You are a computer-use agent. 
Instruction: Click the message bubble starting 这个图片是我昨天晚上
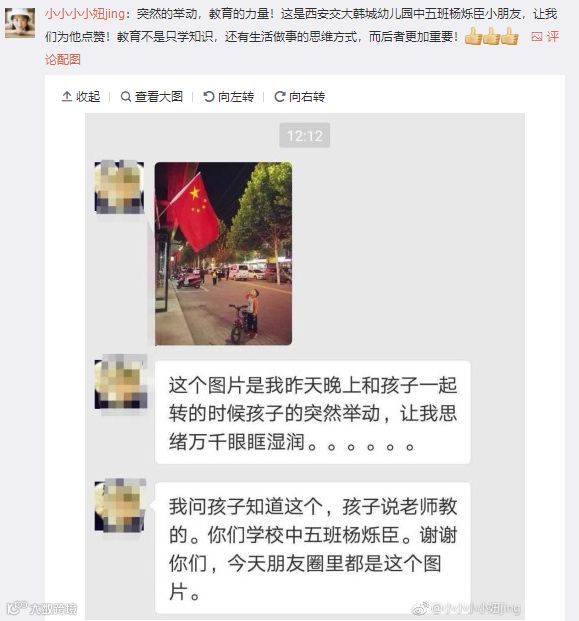click(312, 412)
